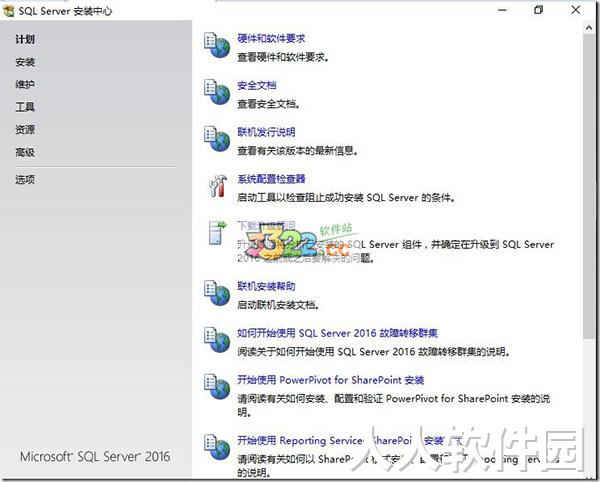Click the 安全文档 globe document icon

[217, 92]
